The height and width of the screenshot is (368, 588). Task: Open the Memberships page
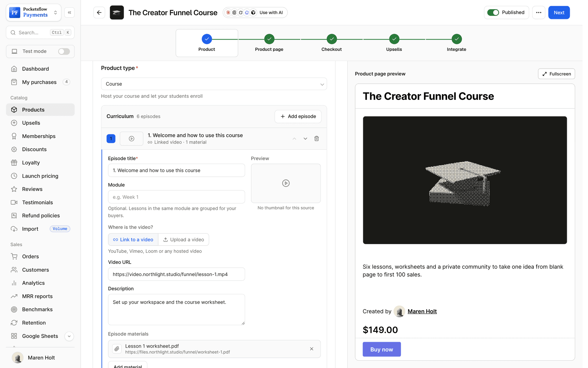click(40, 136)
